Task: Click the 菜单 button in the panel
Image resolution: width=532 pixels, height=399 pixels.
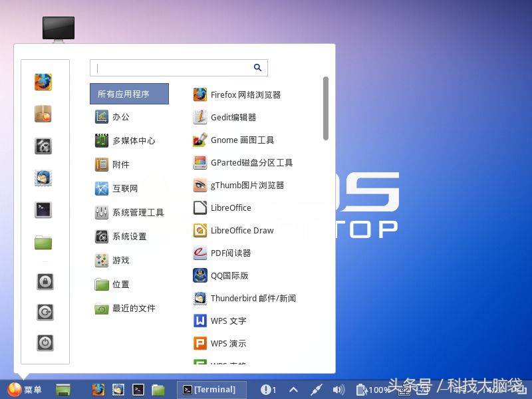Action: (x=25, y=390)
